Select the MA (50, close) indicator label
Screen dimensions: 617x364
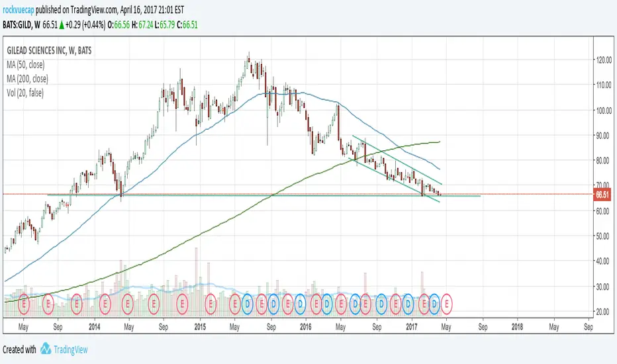click(x=26, y=65)
